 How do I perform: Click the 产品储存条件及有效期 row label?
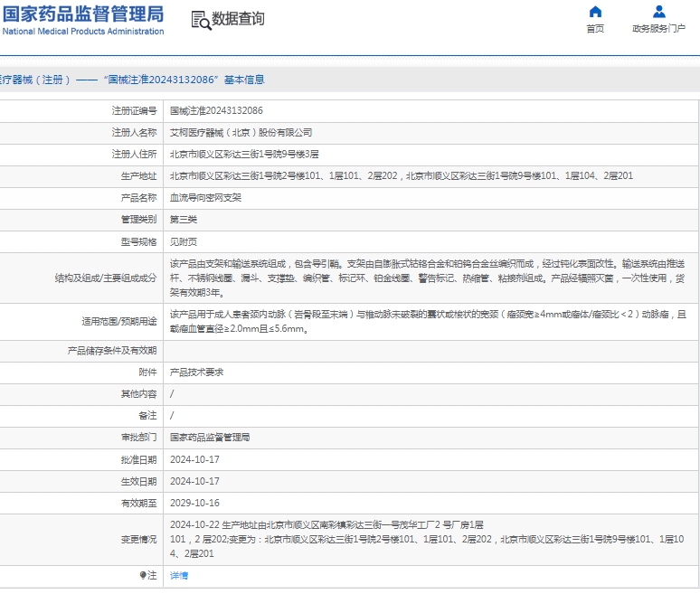(112, 351)
